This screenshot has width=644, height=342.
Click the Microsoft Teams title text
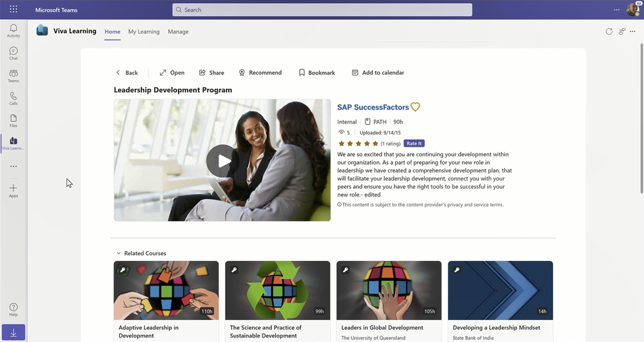[56, 10]
